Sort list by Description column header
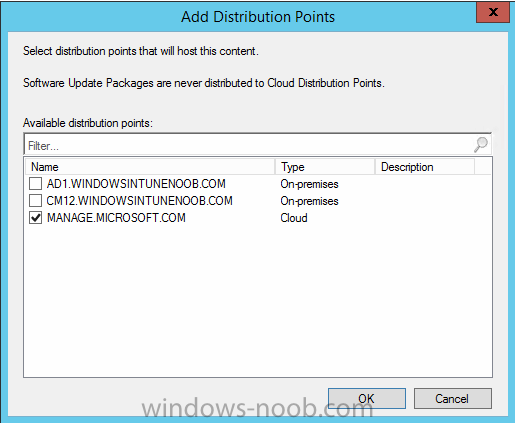Screen dimensions: 515x423 pos(425,167)
